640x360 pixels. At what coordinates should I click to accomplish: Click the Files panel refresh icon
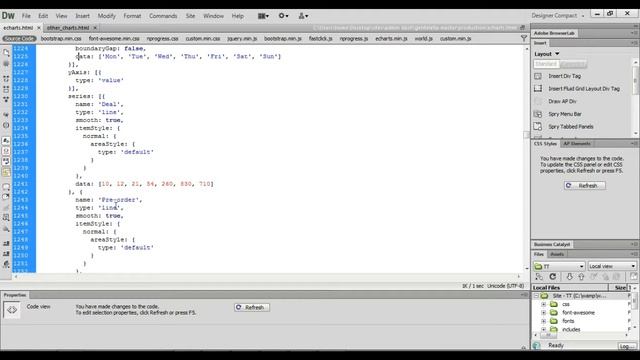pos(553,277)
